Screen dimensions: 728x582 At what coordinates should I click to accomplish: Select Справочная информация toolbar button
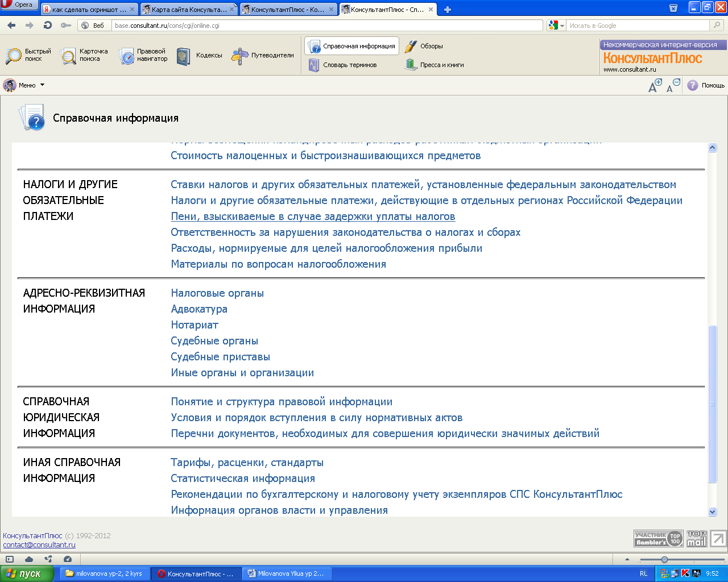[x=352, y=46]
